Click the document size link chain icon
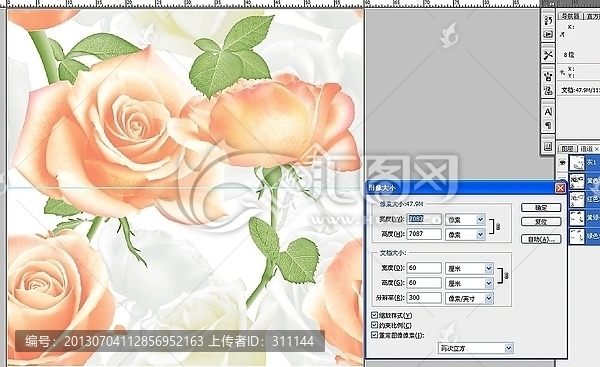Image resolution: width=600 pixels, height=367 pixels. 506,275
